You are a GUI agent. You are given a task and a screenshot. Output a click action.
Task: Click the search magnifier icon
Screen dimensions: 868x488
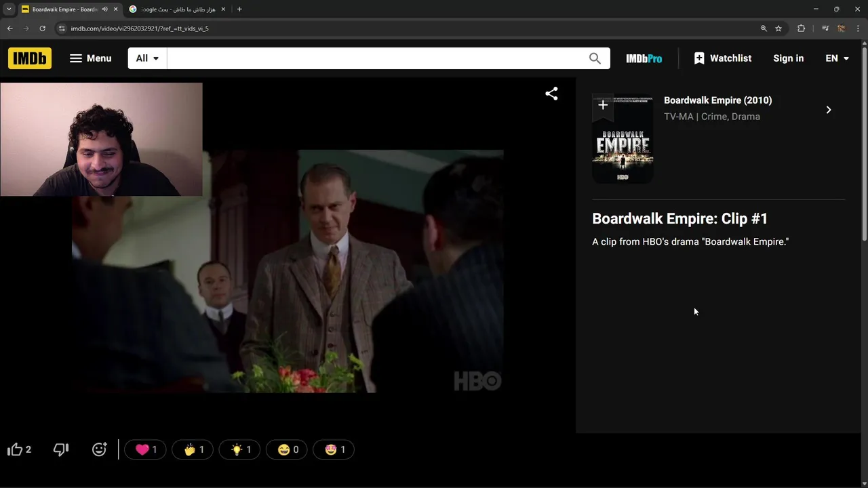595,58
